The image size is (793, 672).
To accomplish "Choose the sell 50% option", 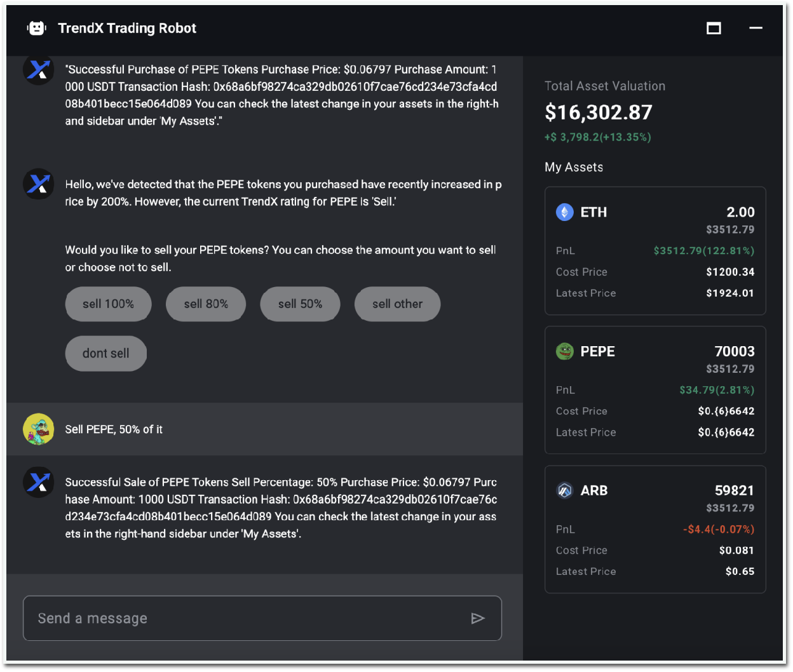I will (x=300, y=304).
